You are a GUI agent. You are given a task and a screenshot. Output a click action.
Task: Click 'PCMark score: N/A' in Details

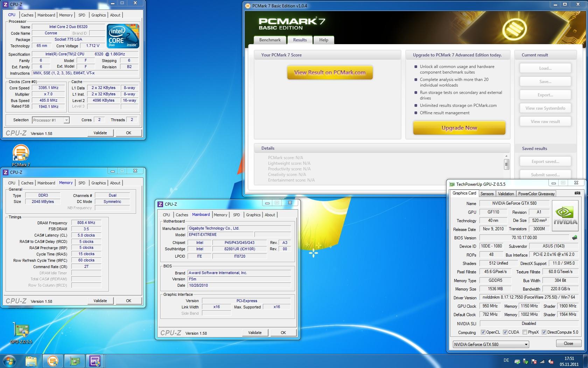pyautogui.click(x=285, y=158)
